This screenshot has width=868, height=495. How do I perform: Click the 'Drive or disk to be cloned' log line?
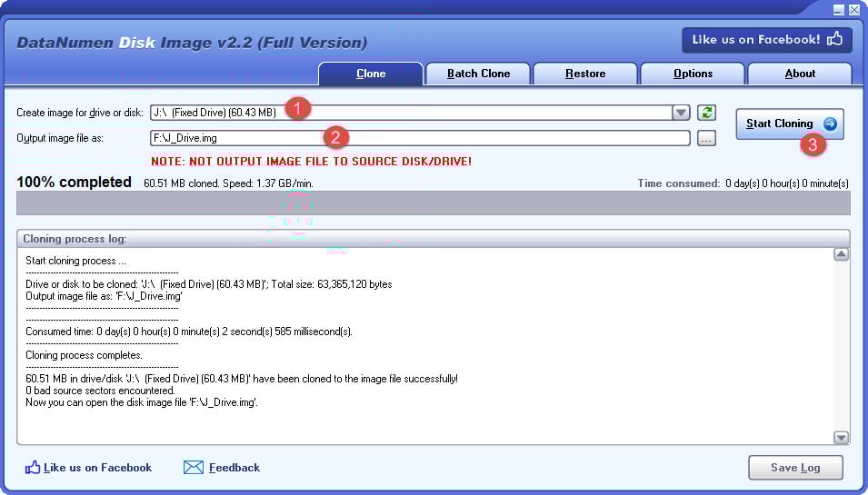[x=209, y=284]
